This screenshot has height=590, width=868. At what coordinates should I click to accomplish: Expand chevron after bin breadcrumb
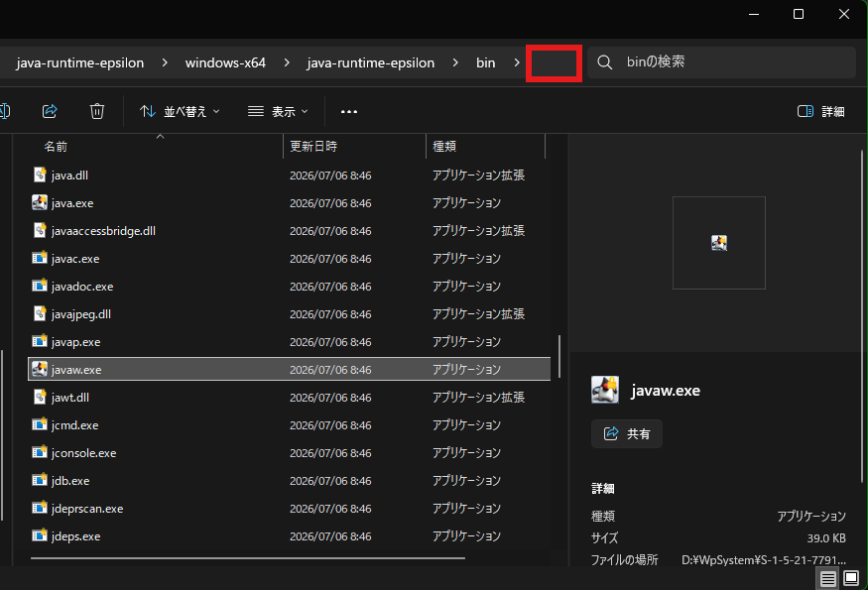click(x=517, y=62)
